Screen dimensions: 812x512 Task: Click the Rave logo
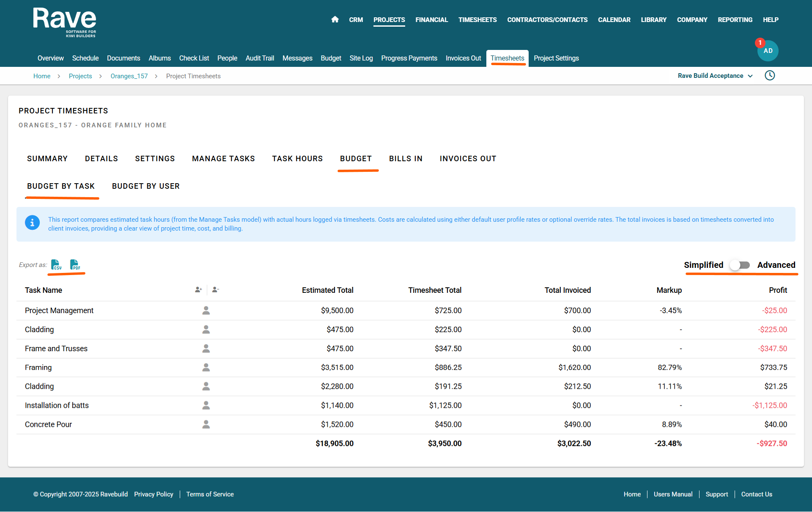tap(65, 22)
